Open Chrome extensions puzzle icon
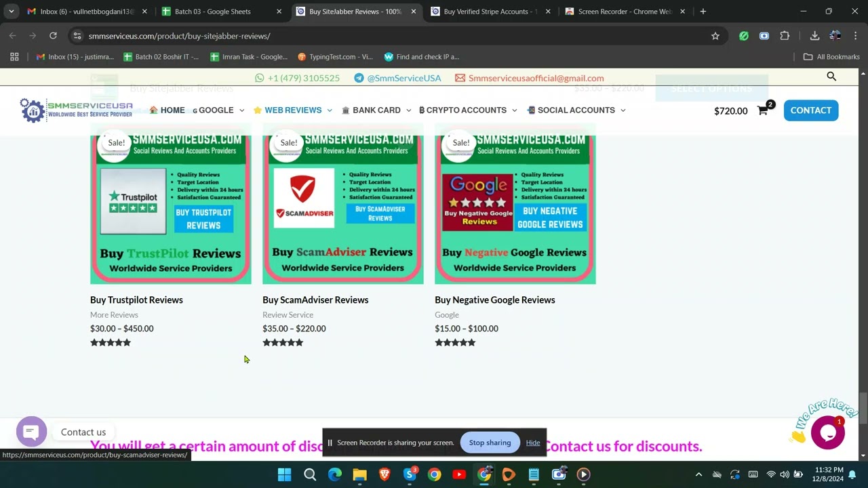This screenshot has width=868, height=488. click(x=785, y=36)
